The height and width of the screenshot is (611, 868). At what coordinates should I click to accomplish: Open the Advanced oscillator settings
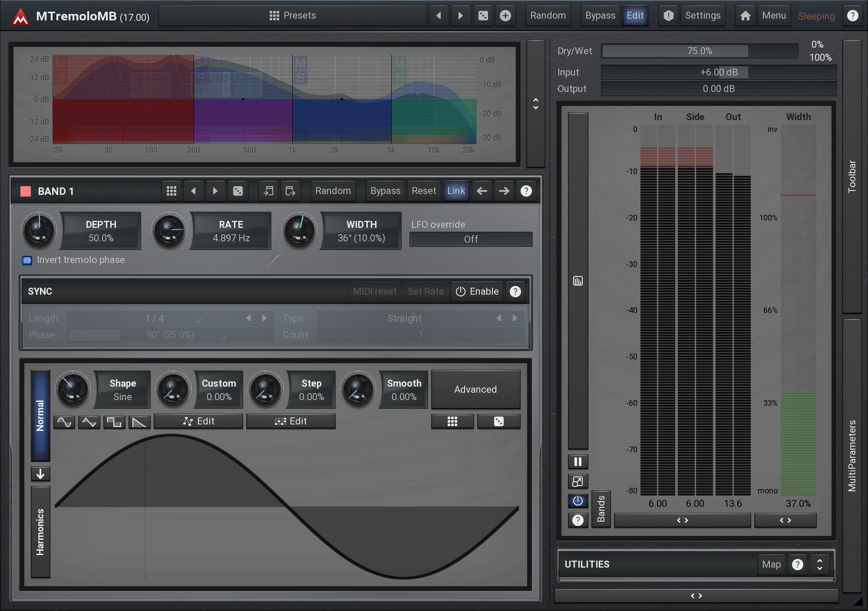475,390
